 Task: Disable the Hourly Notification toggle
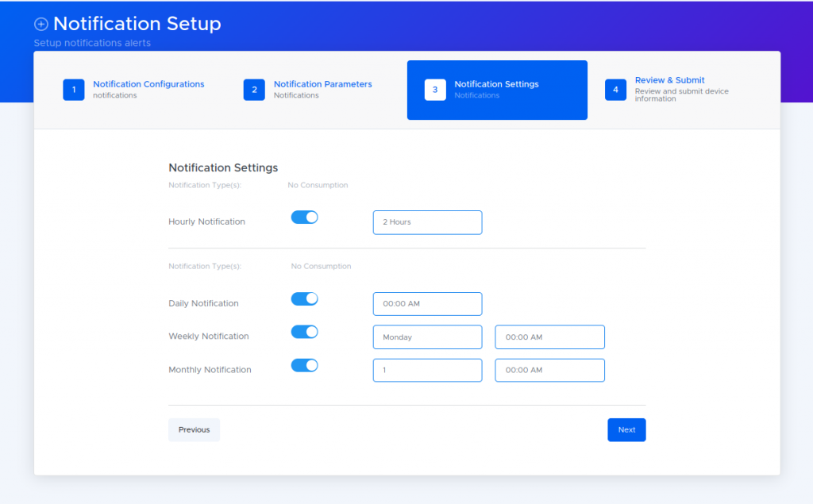304,217
